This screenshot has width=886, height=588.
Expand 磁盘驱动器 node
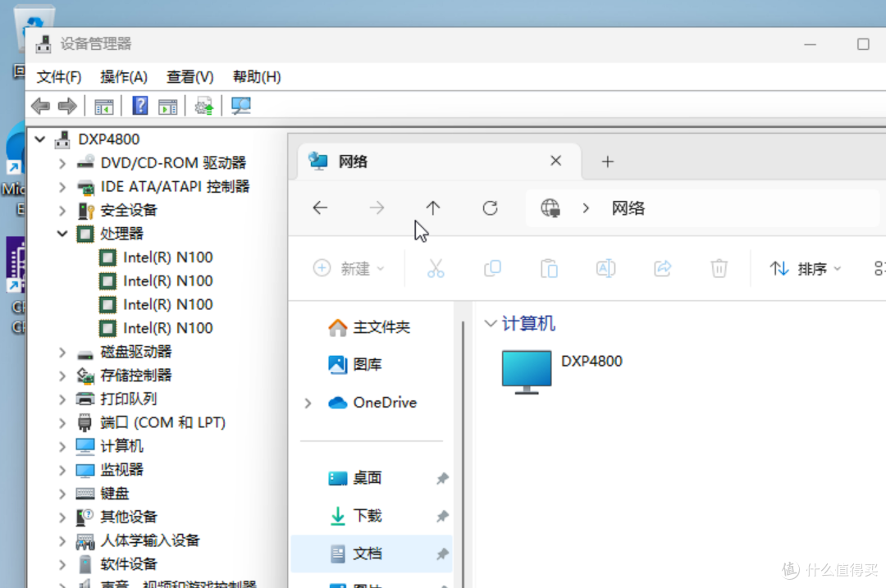pyautogui.click(x=62, y=352)
